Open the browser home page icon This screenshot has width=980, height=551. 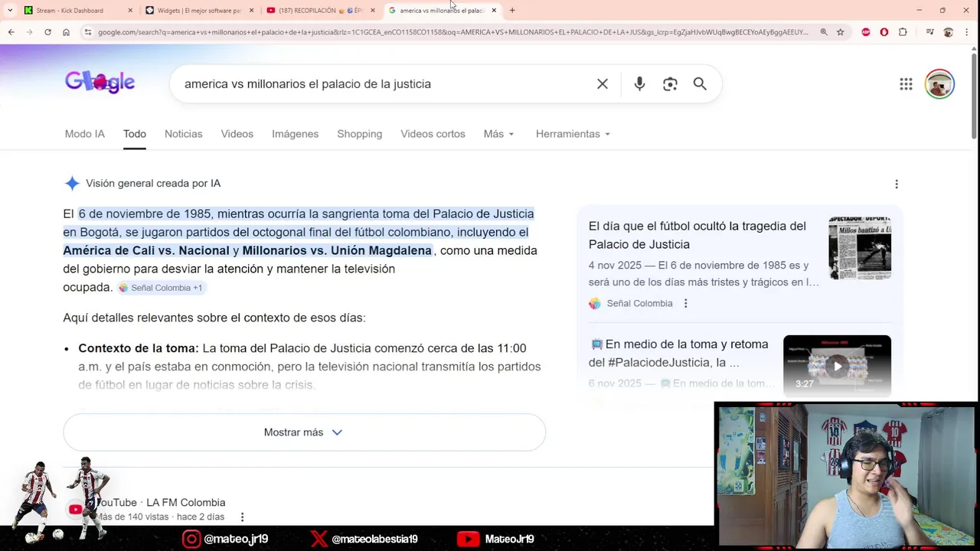66,32
